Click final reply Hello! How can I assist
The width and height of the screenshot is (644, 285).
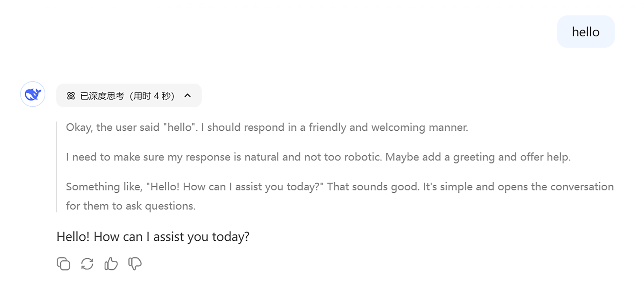(x=153, y=236)
